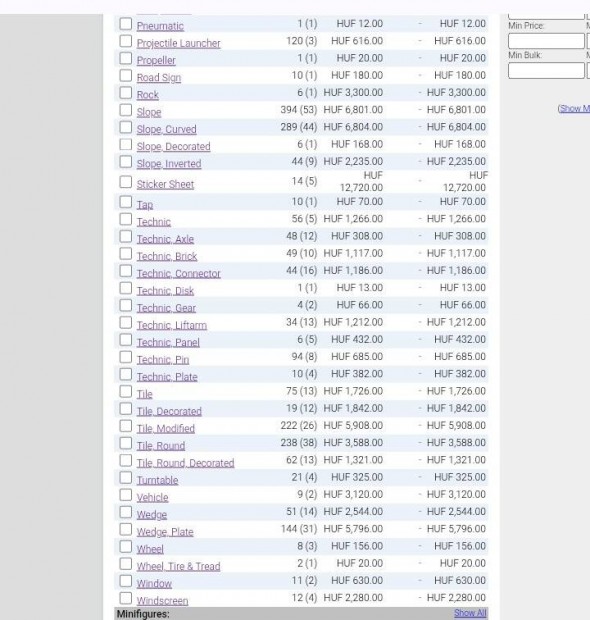This screenshot has height=620, width=590.
Task: Open the Pneumatic category link
Action: coord(160,26)
